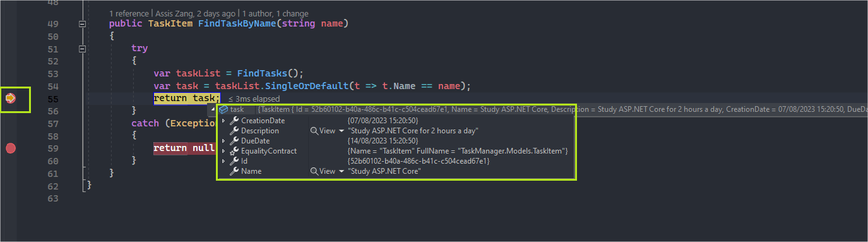Click the task object cube icon

pos(223,109)
